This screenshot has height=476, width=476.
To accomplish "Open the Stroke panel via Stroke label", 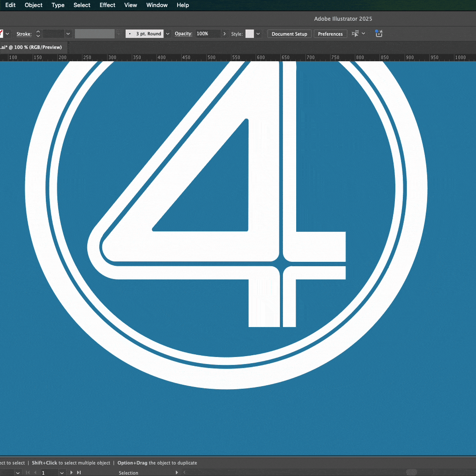I will (24, 34).
